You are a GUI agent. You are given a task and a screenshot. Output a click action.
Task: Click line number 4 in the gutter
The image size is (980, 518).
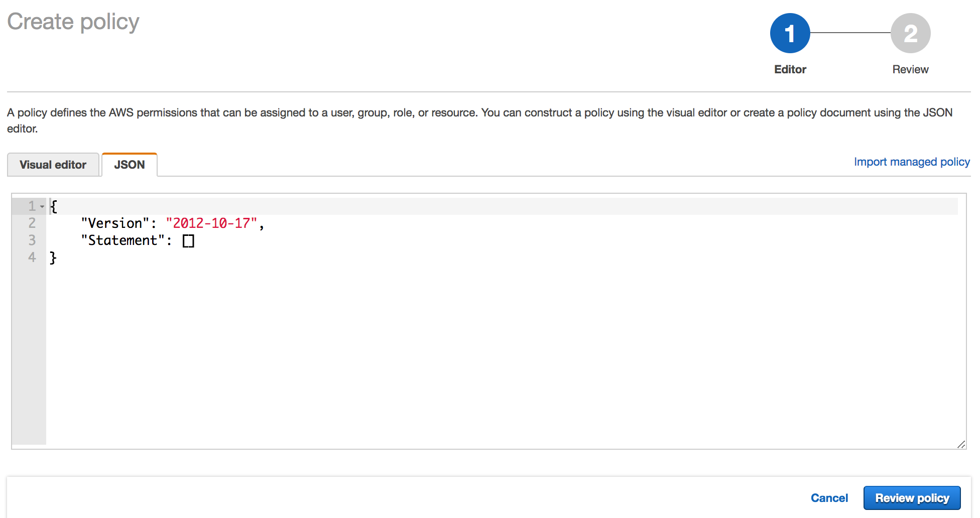[32, 257]
